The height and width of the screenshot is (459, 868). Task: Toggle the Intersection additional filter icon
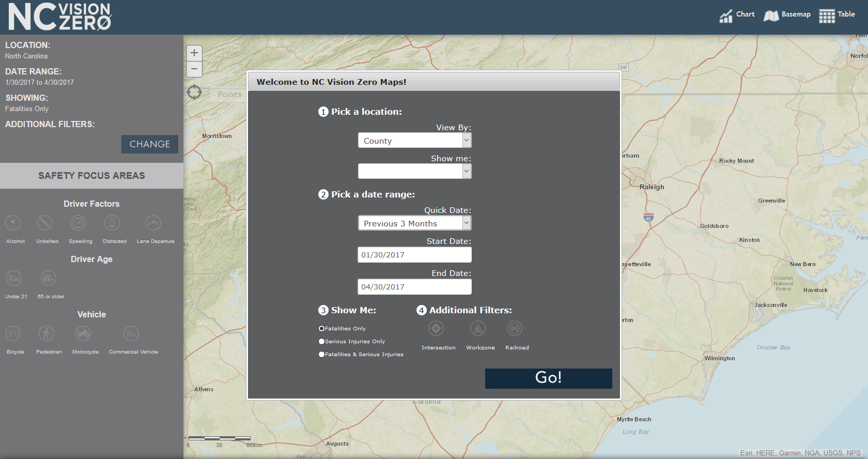(x=436, y=328)
